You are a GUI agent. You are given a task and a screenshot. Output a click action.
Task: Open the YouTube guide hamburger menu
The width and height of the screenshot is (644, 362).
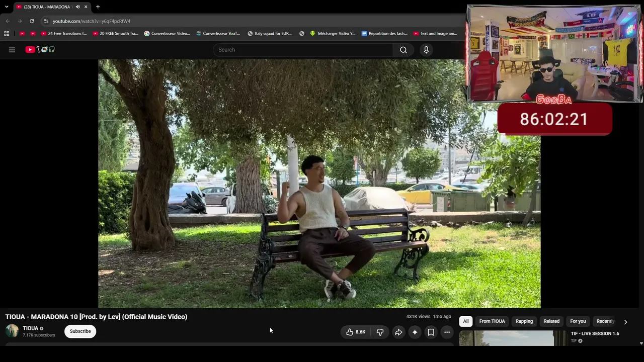(x=12, y=50)
